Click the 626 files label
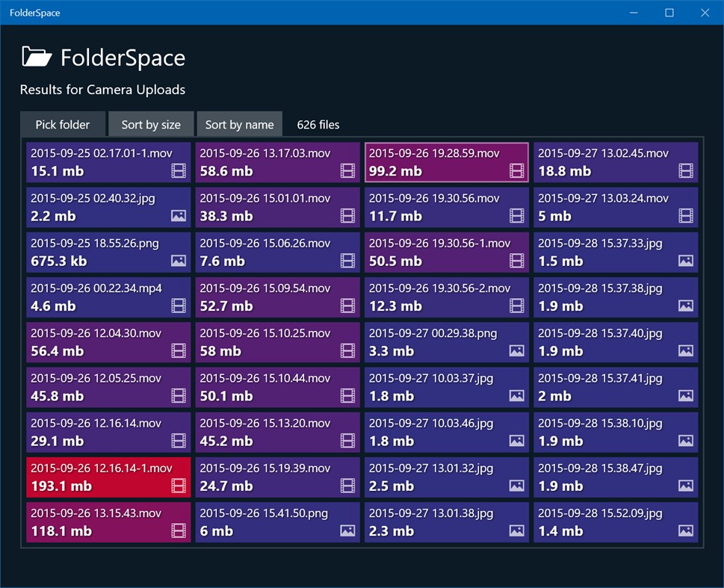724x588 pixels. point(318,124)
